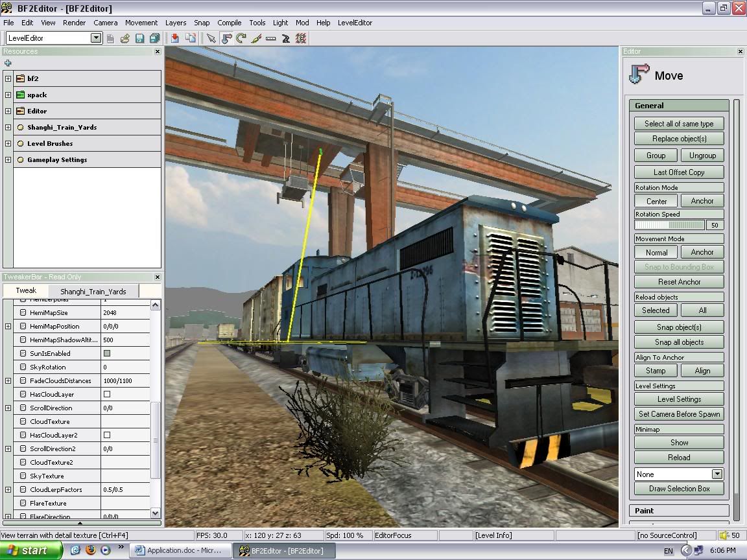Click Select all of same type

click(679, 124)
